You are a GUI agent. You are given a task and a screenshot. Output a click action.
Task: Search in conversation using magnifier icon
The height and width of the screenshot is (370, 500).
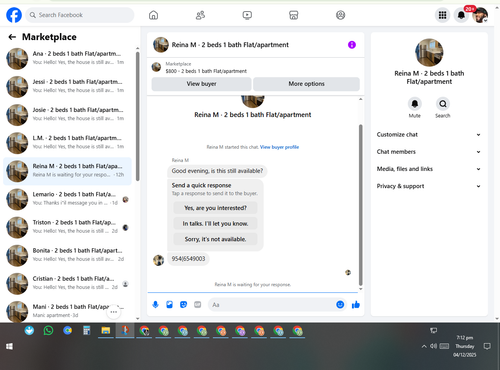tap(443, 104)
